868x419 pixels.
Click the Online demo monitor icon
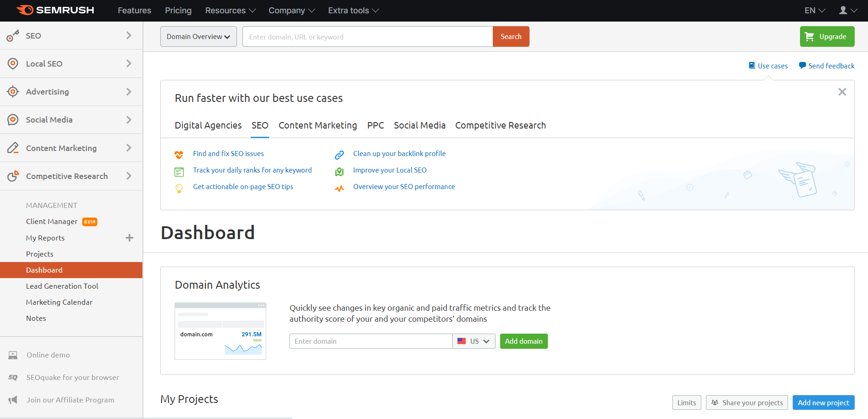[x=13, y=355]
